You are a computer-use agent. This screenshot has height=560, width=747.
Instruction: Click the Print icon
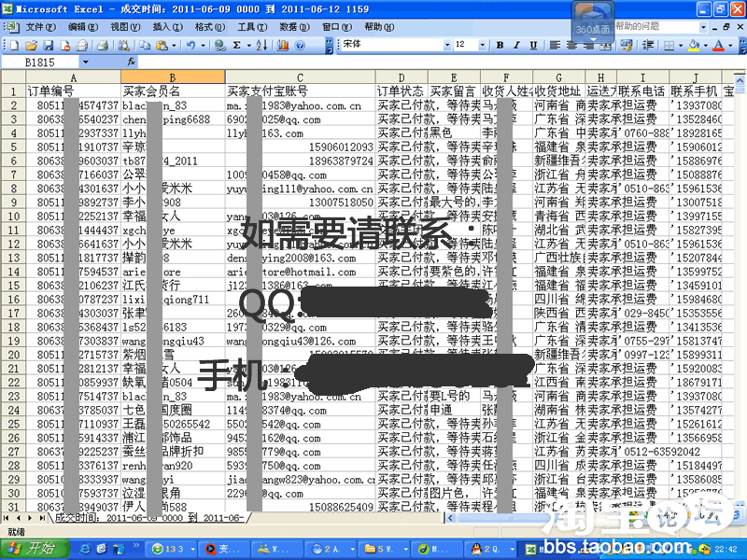click(x=101, y=45)
